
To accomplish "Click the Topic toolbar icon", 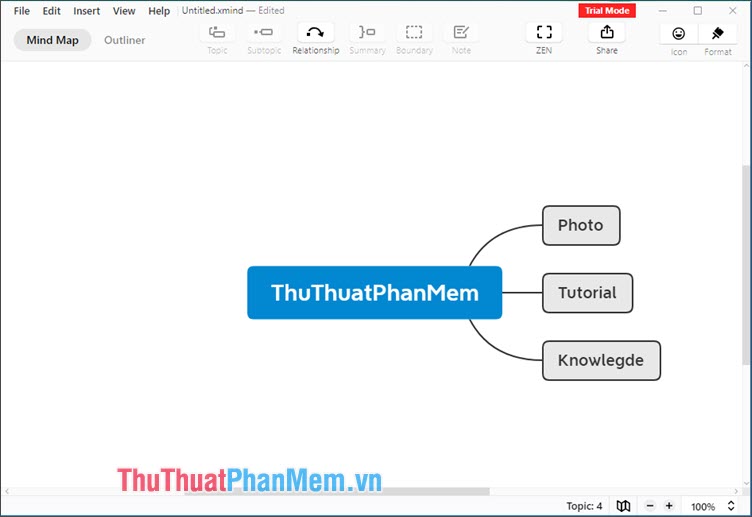I will point(217,33).
